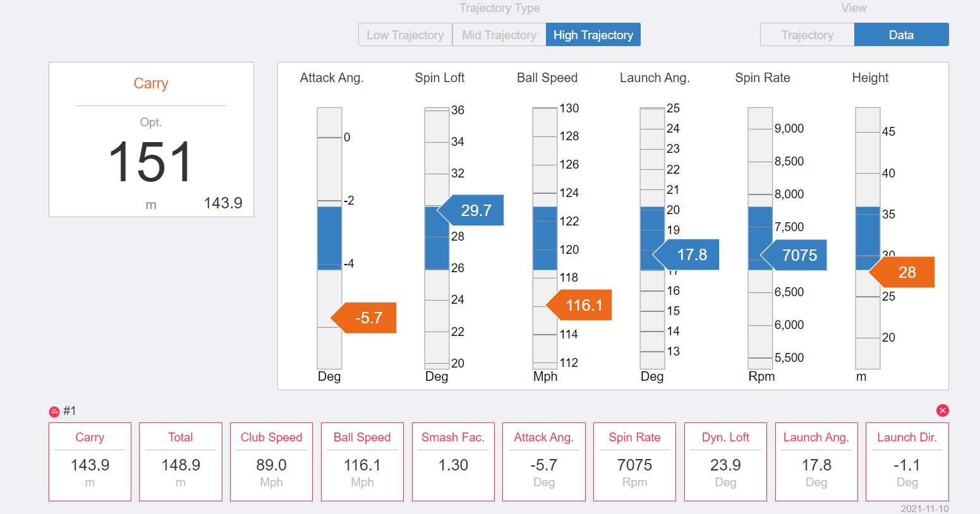Click the blue 7075 spin rate marker
The width and height of the screenshot is (980, 514).
[794, 255]
